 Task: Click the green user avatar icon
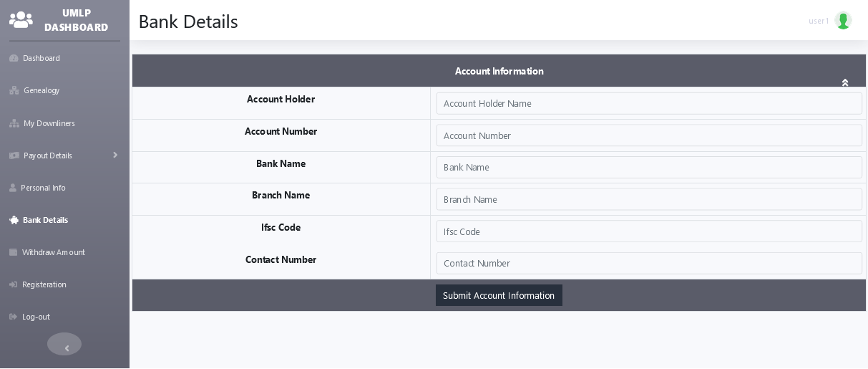click(843, 21)
